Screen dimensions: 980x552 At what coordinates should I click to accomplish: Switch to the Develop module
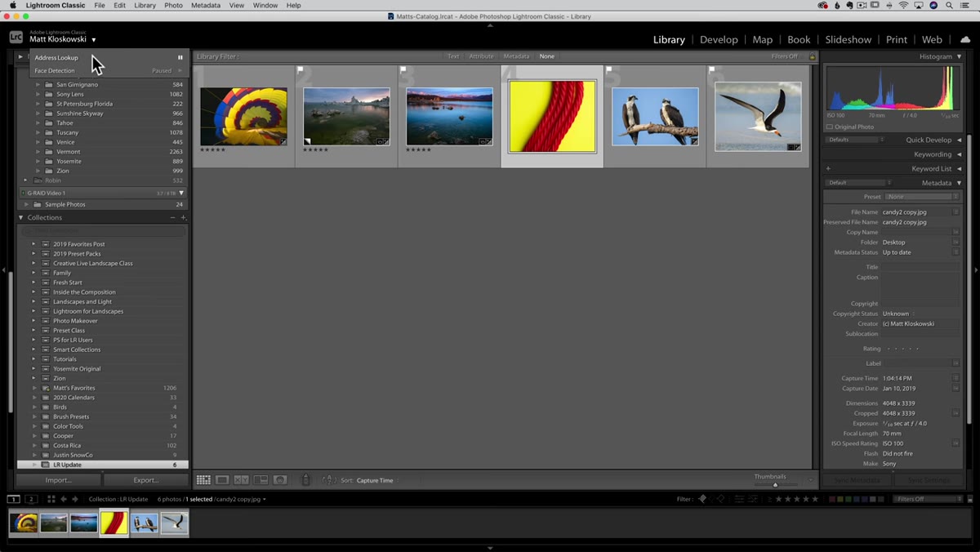coord(719,39)
